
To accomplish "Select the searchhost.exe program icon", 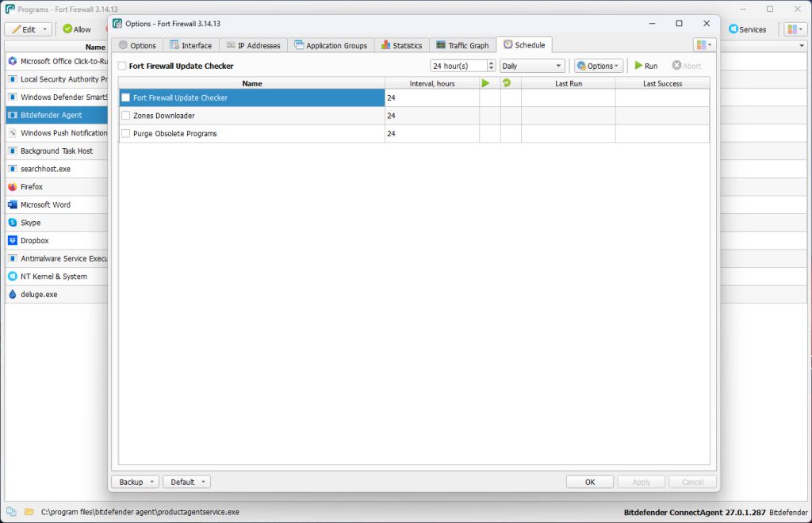I will tap(13, 169).
